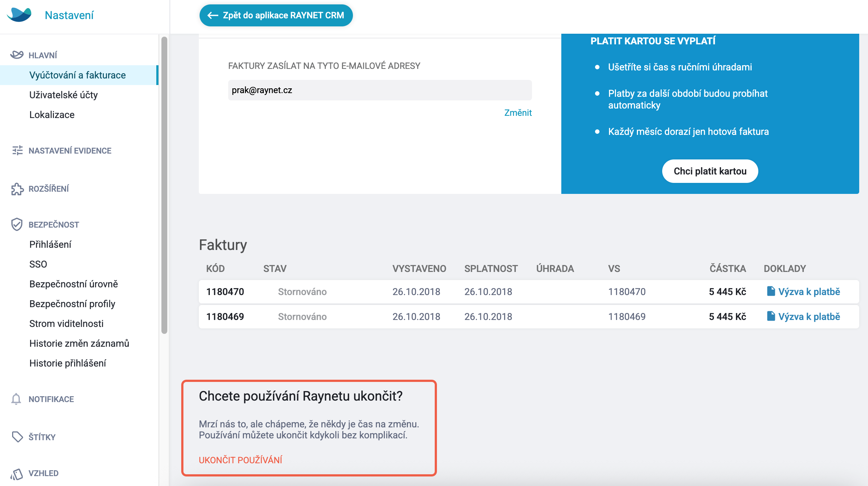Click the Faktury section heading
The width and height of the screenshot is (868, 486).
[x=223, y=245]
